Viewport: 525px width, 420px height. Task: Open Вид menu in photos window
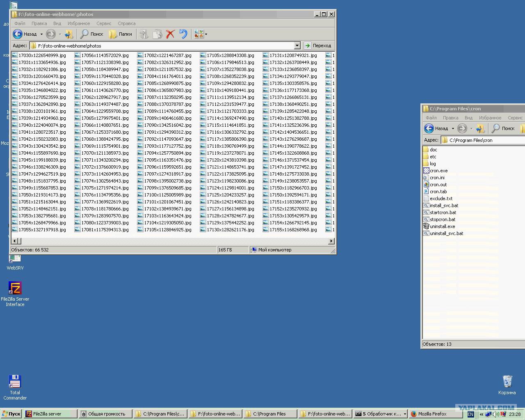pyautogui.click(x=57, y=23)
